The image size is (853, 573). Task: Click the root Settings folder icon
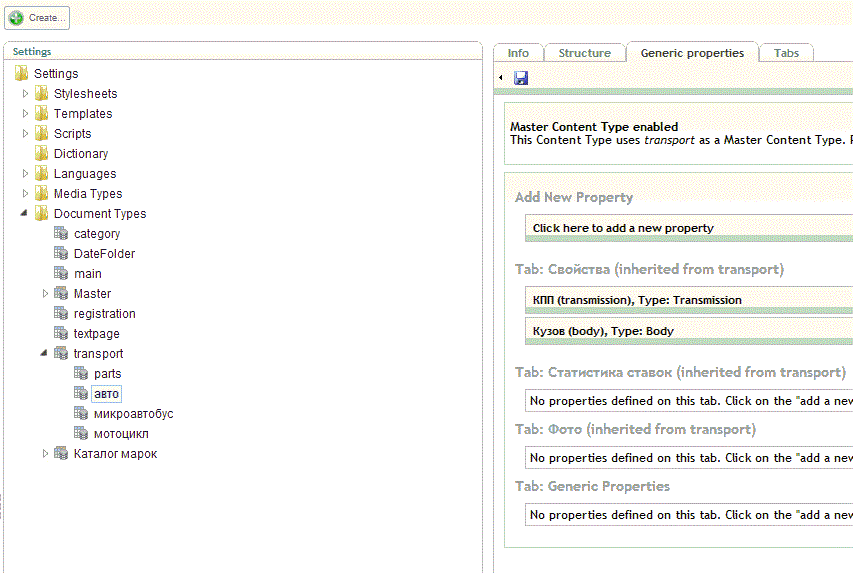22,74
